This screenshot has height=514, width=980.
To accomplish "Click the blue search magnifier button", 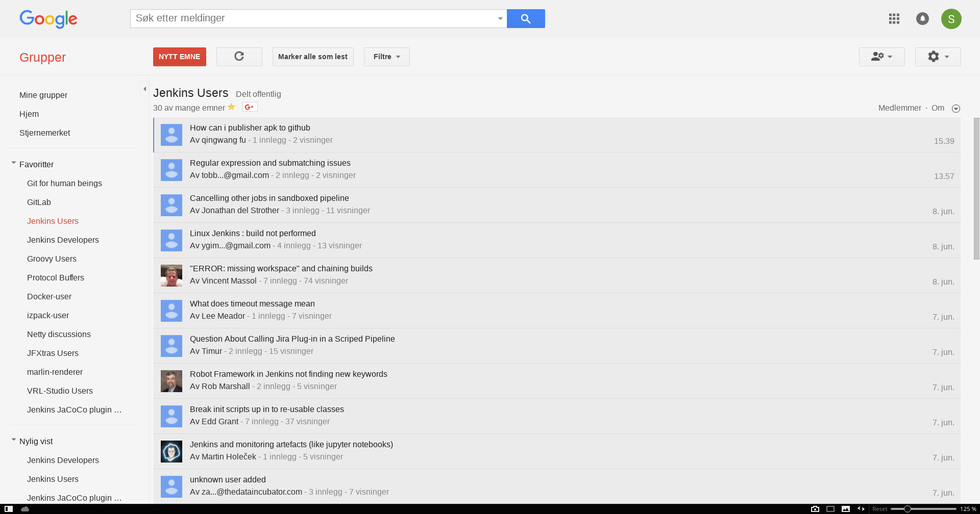I will click(526, 19).
